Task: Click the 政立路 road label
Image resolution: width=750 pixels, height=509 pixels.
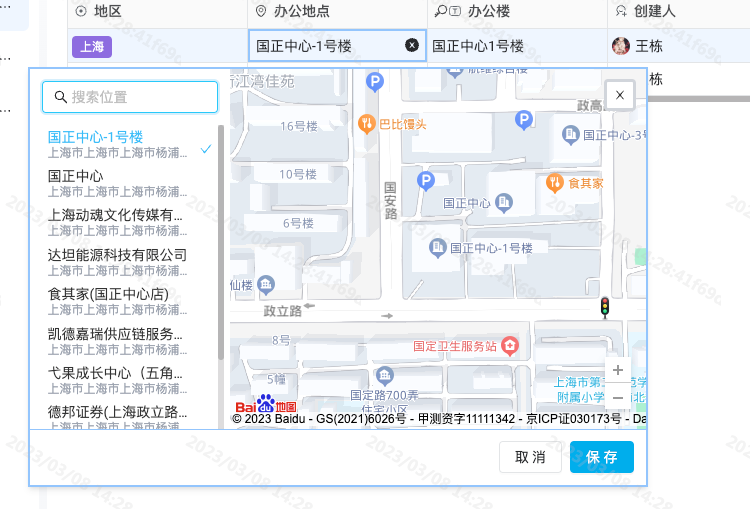Action: click(283, 311)
